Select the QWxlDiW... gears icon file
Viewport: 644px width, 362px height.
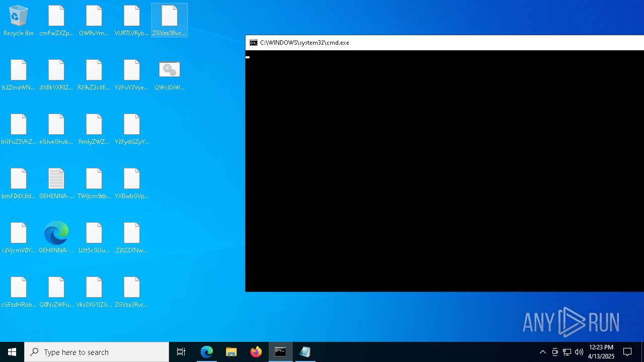(170, 75)
